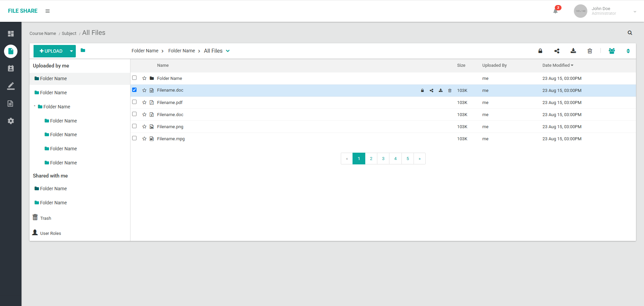The image size is (644, 306).
Task: Click the notification bell icon
Action: tap(555, 11)
